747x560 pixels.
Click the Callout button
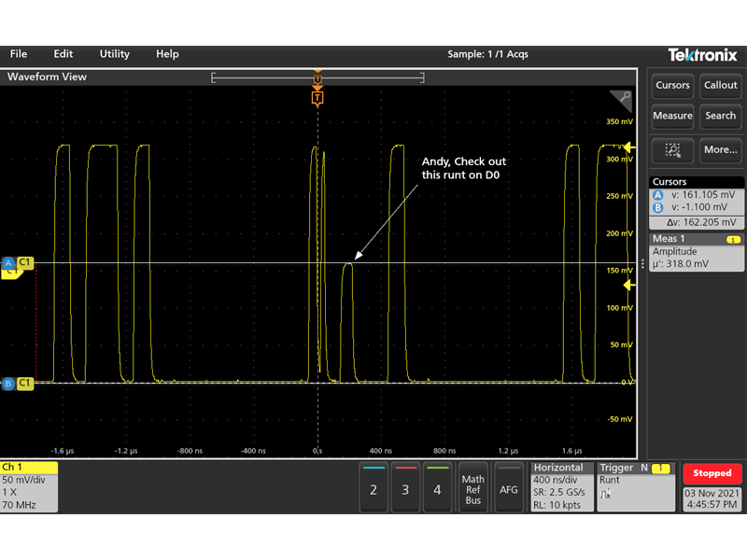tap(720, 85)
